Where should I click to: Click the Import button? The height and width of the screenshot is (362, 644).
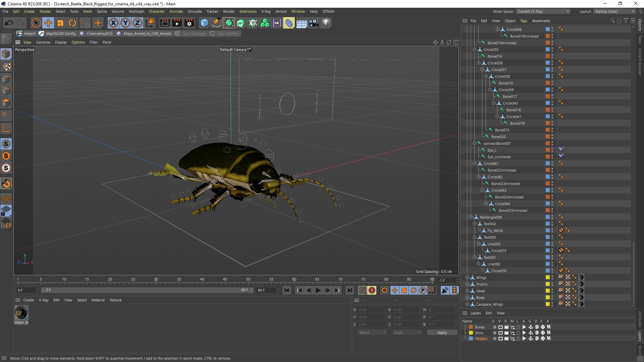(x=26, y=34)
